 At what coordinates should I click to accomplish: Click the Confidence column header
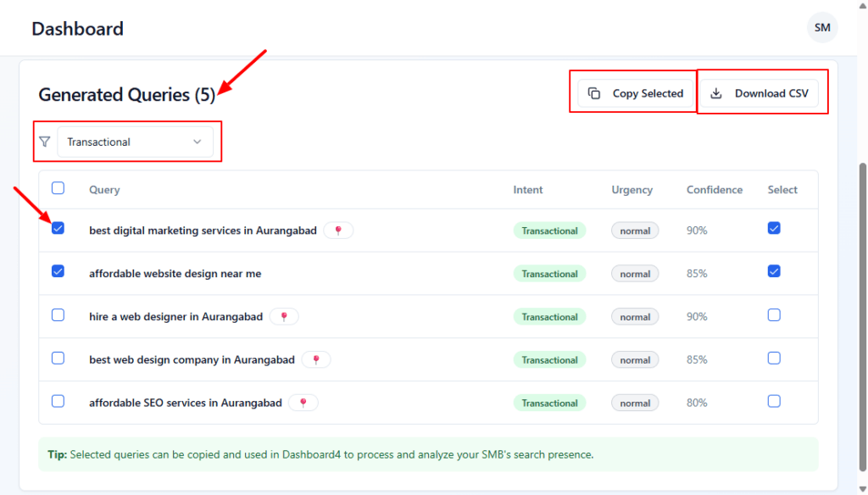[714, 190]
